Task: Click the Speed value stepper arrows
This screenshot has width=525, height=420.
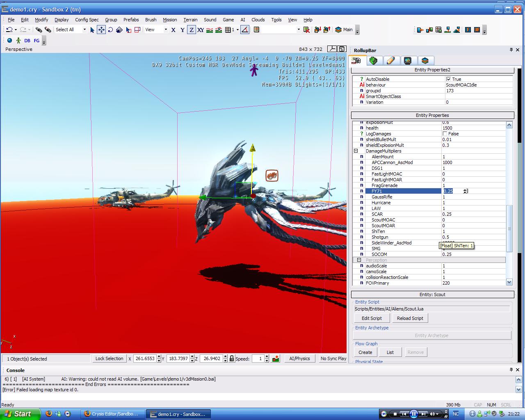Action: [267, 358]
